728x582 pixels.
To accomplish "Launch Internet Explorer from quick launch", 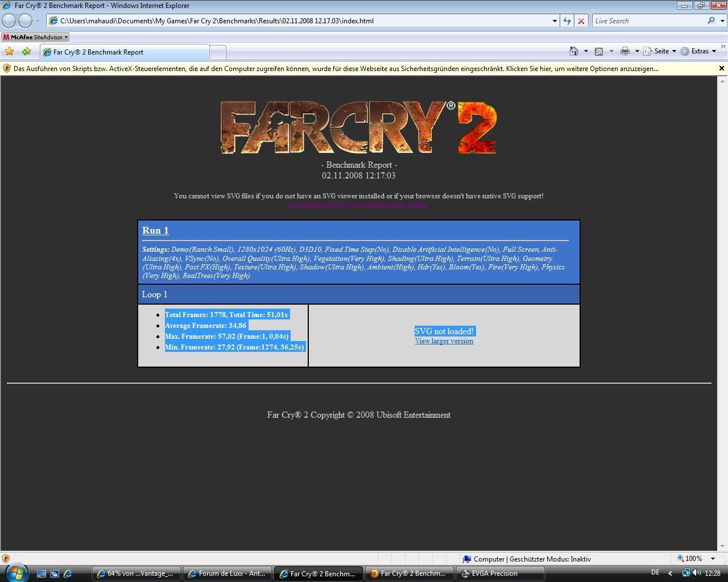I will [x=68, y=573].
